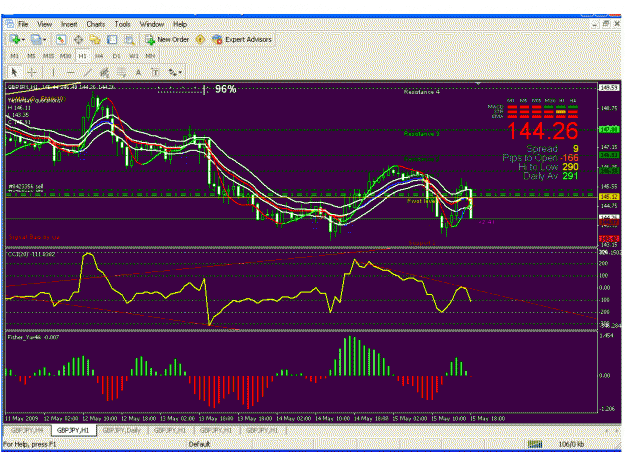
Task: Toggle the H1 timeframe button
Action: click(x=83, y=56)
